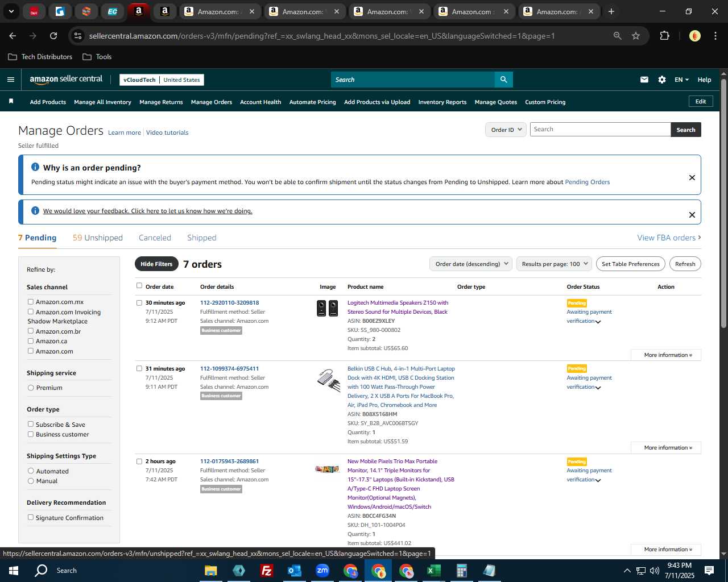Expand More information for the Belkin order
Screen dimensions: 728x582
[x=666, y=448]
